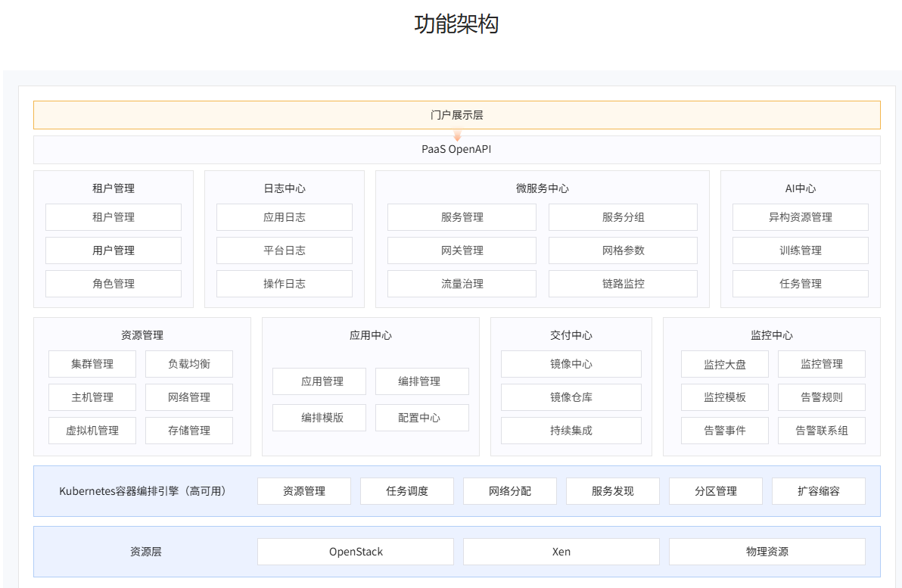Click the down arrow below 门户展示层
Viewport: 902px width, 588px height.
[x=457, y=135]
